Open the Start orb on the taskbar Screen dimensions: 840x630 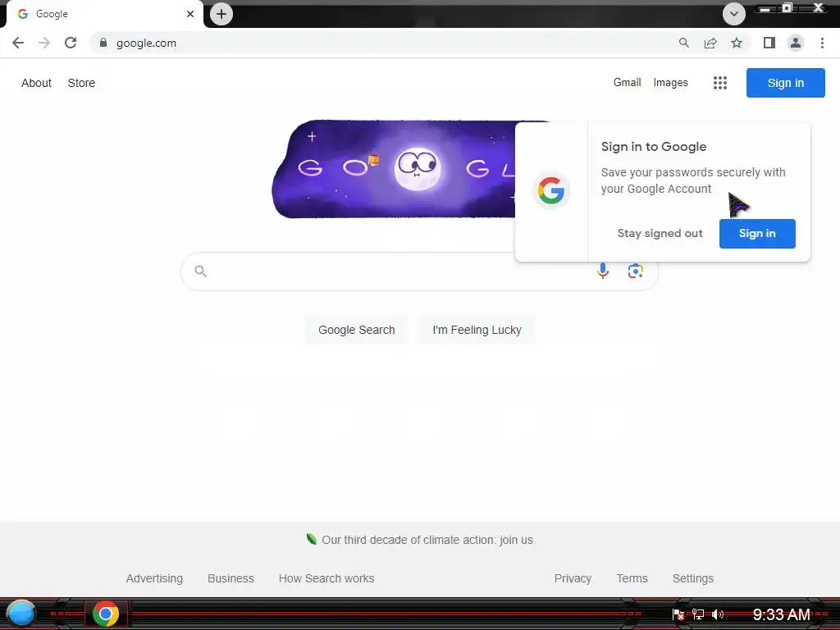(21, 614)
